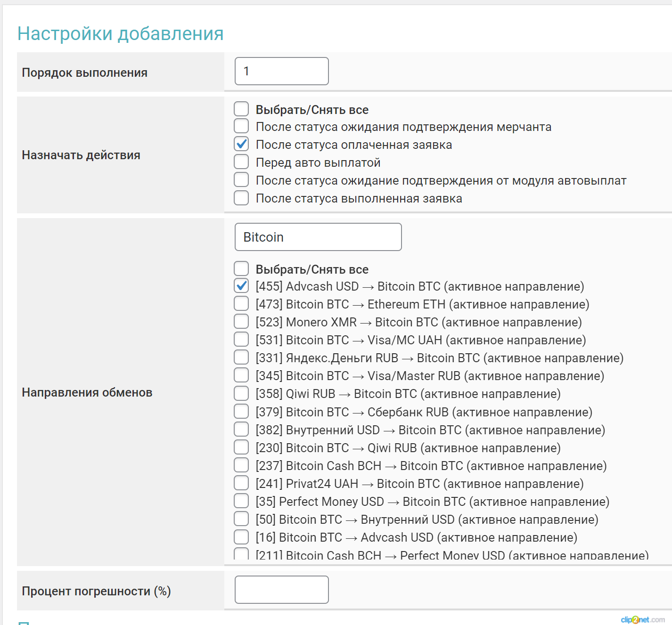
Task: Check [358] Qiwi RUB → Bitcoin BTC
Action: point(241,393)
